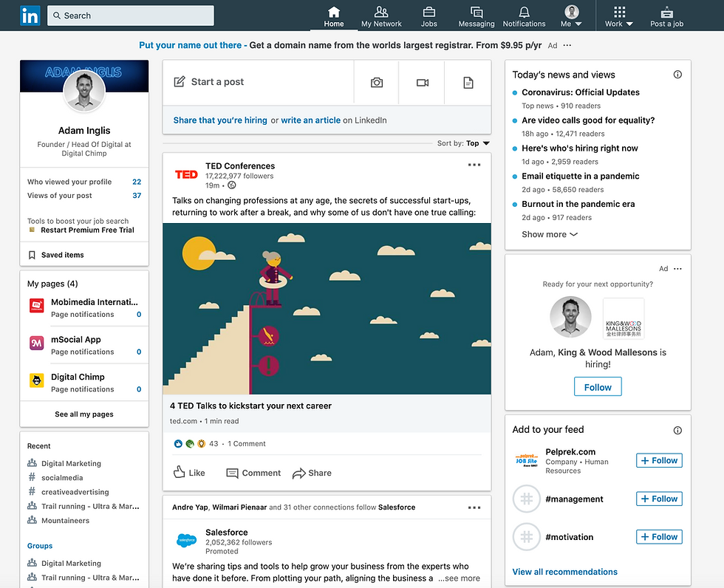Click the camera photo icon in post box
Screen dimensions: 724x588
pyautogui.click(x=376, y=83)
